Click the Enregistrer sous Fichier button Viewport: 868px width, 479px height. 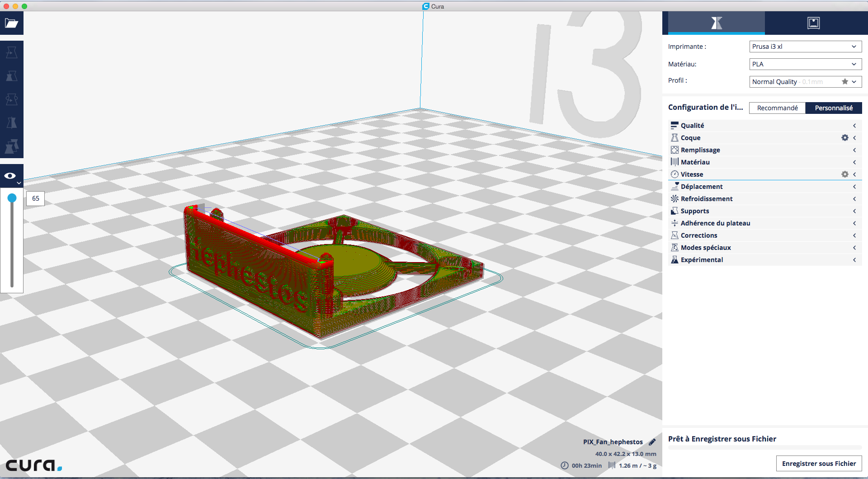click(819, 464)
